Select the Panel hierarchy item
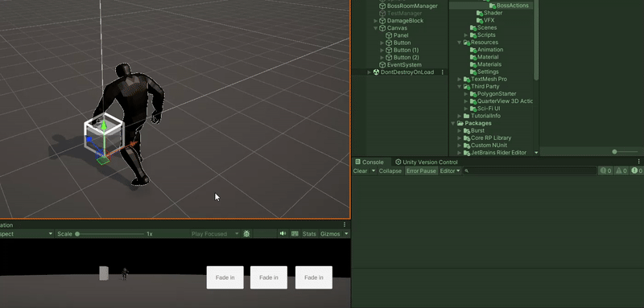This screenshot has width=644, height=308. click(x=401, y=35)
